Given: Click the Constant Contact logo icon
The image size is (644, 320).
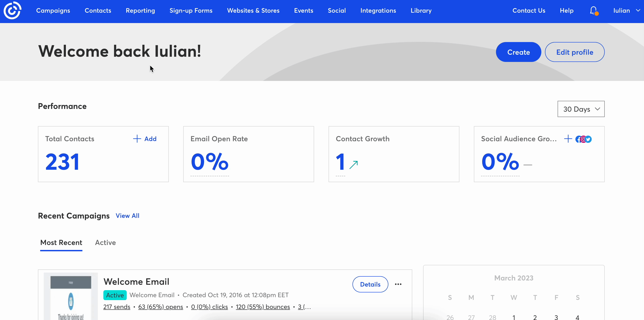Looking at the screenshot, I should coord(12,11).
